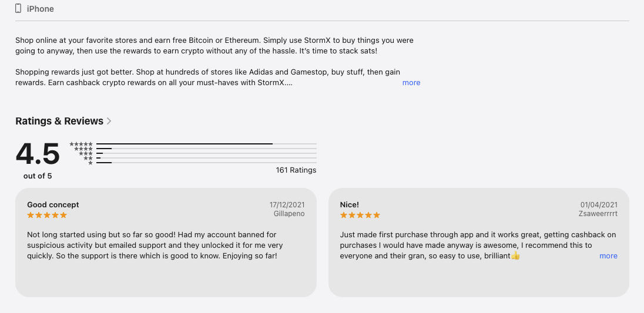This screenshot has height=313, width=644.
Task: Click reviewer name Zsaweerrrrt
Action: (x=598, y=214)
